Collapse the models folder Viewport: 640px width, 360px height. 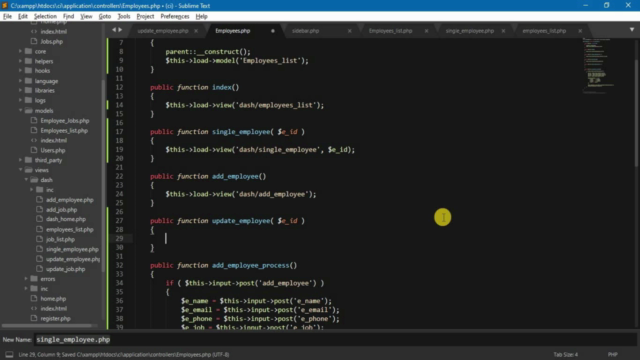20,111
